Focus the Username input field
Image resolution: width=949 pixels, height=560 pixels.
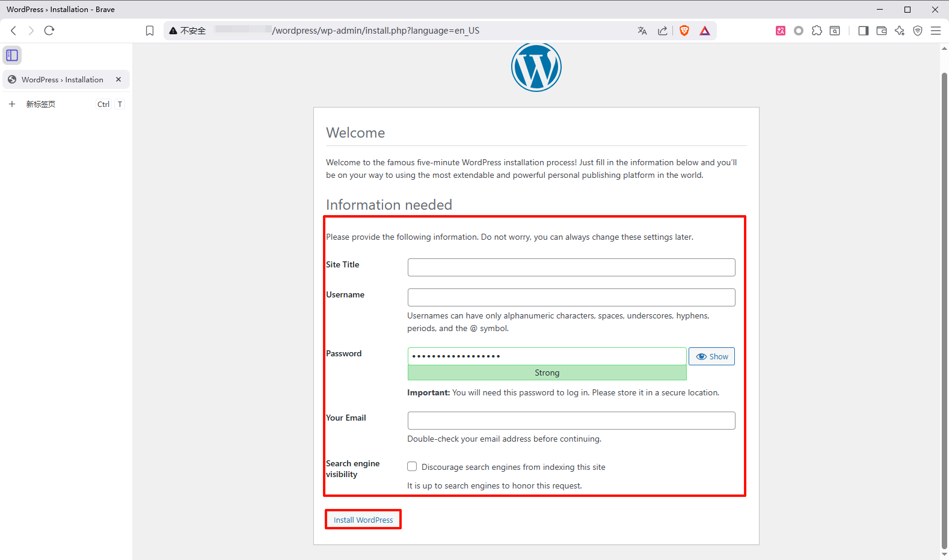coord(571,297)
